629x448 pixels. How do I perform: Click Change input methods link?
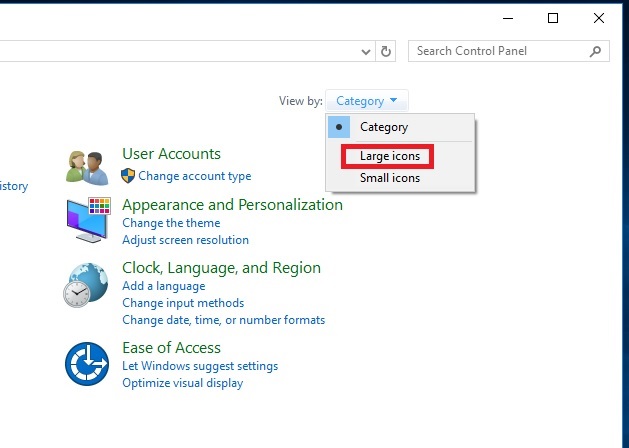tap(183, 303)
